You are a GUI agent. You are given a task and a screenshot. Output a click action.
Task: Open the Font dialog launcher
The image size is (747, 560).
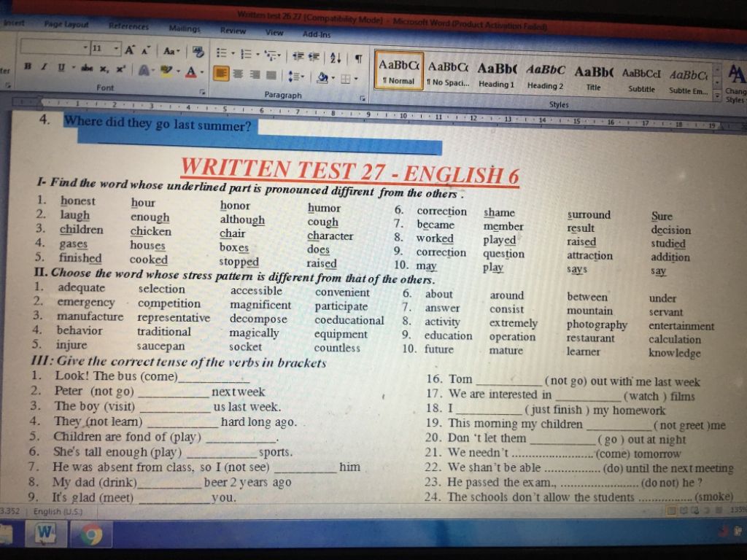(203, 91)
